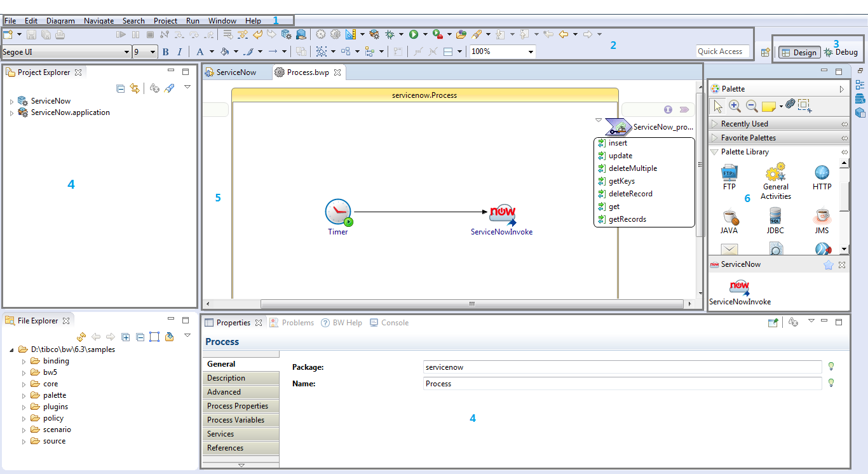
Task: Apply Italic text formatting
Action: pos(180,51)
